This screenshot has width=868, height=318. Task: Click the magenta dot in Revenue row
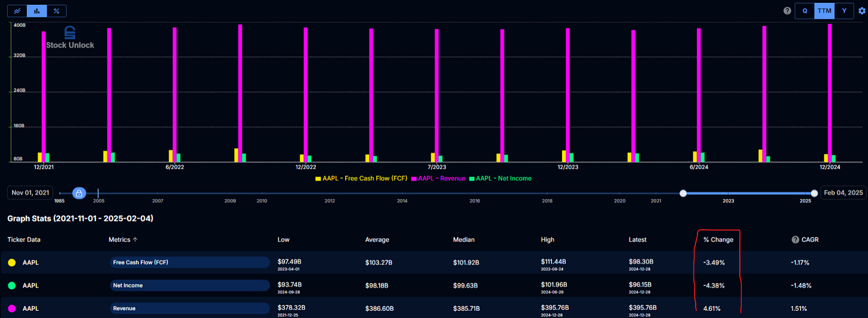[x=12, y=308]
